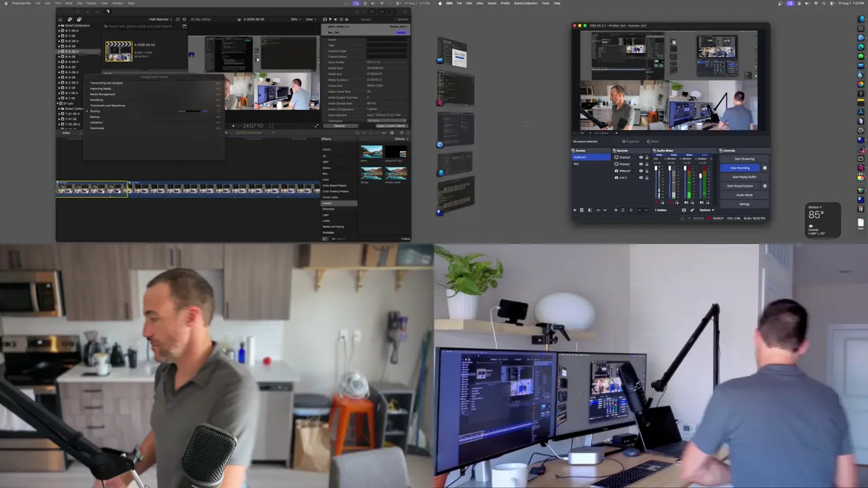Screen dimensions: 868x488
Task: Add a new source in Sources dock
Action: [616, 210]
